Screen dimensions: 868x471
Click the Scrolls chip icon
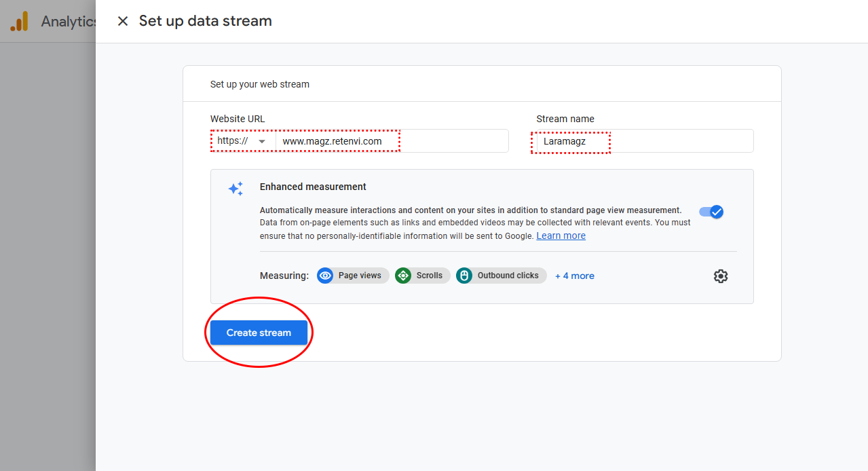(x=403, y=276)
